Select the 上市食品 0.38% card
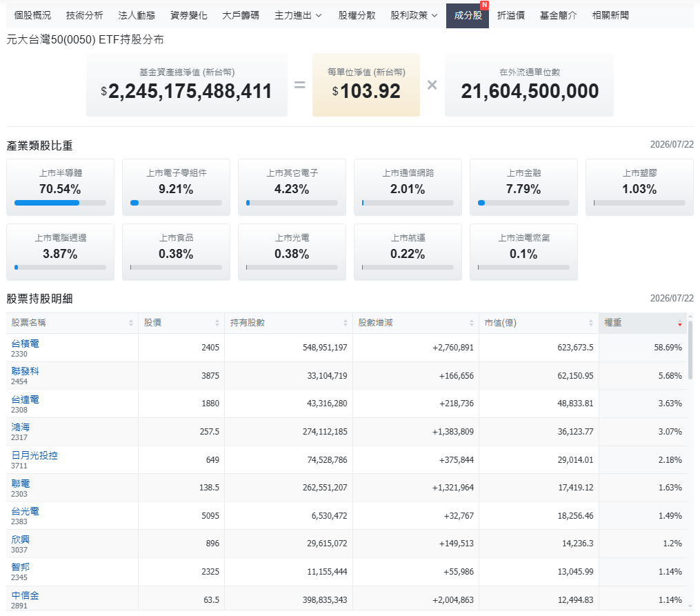The image size is (700, 616). [176, 252]
